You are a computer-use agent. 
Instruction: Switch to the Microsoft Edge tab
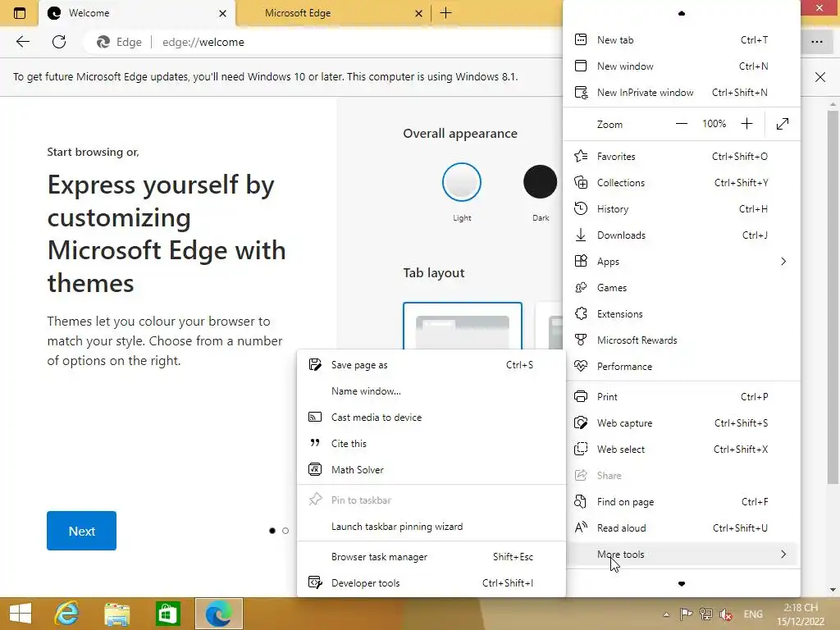(335, 13)
